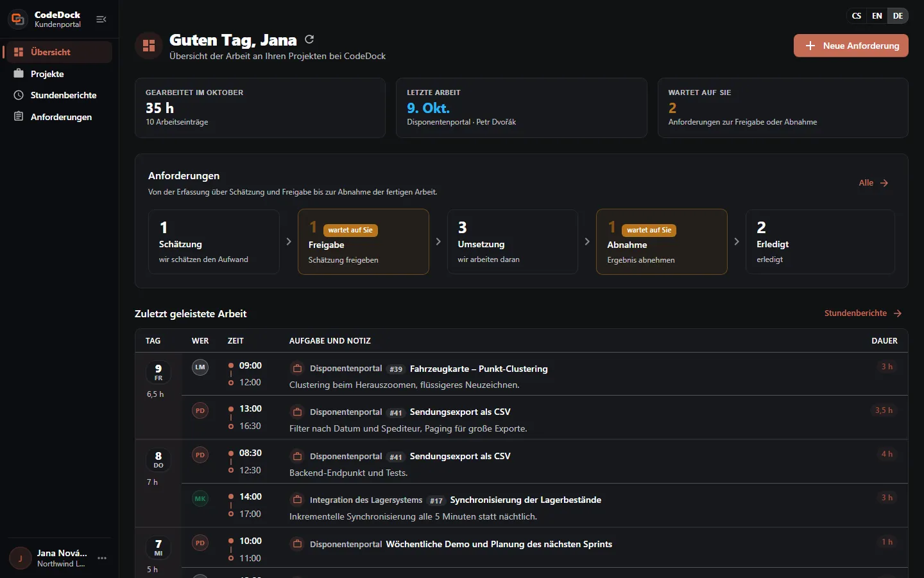
Task: Click the CodeDock logo icon
Action: [18, 19]
